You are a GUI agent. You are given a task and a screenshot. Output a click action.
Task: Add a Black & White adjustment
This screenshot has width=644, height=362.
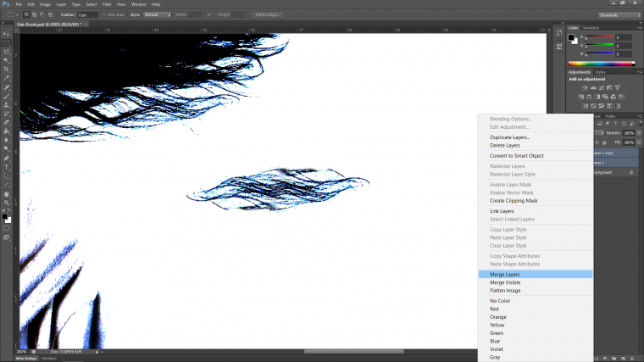click(597, 97)
